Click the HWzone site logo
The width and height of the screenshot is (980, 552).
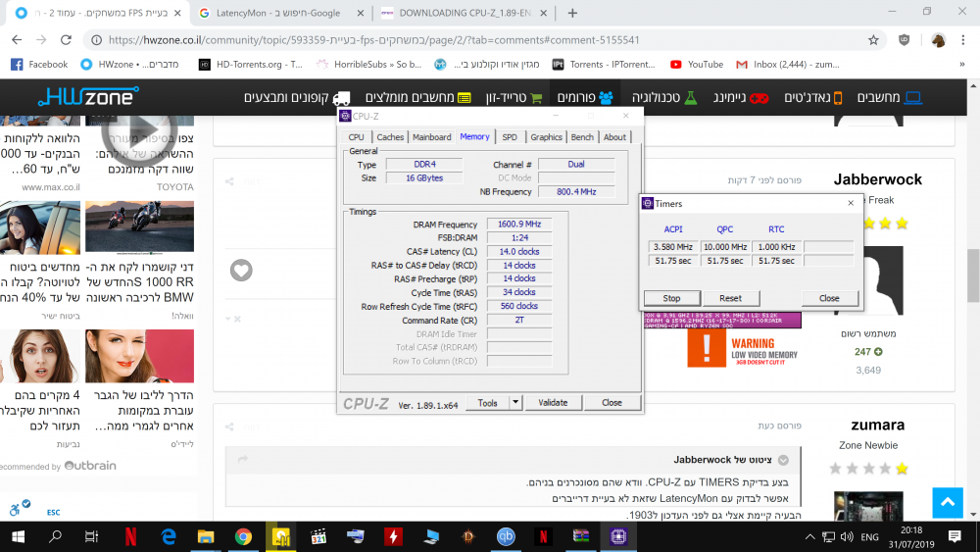point(88,97)
